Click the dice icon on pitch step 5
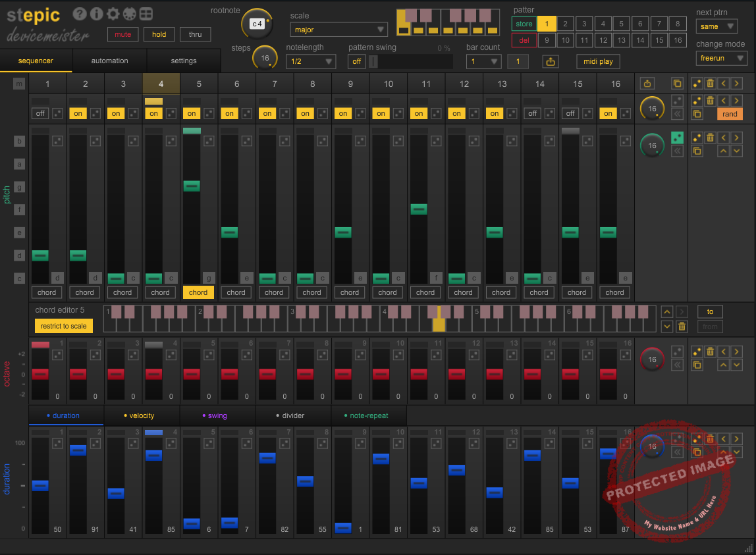This screenshot has height=555, width=756. [x=209, y=141]
